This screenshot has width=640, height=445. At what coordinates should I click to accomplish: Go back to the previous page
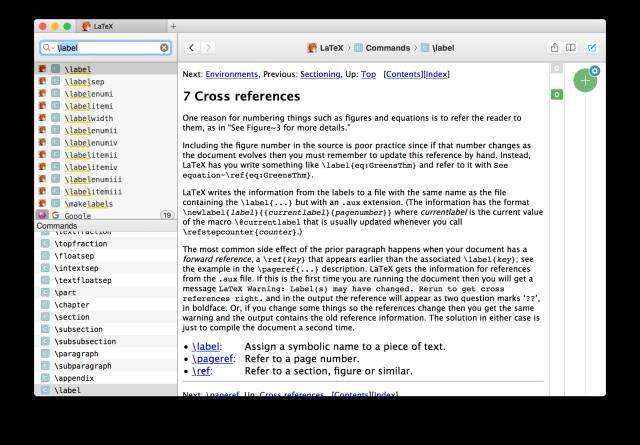[191, 48]
